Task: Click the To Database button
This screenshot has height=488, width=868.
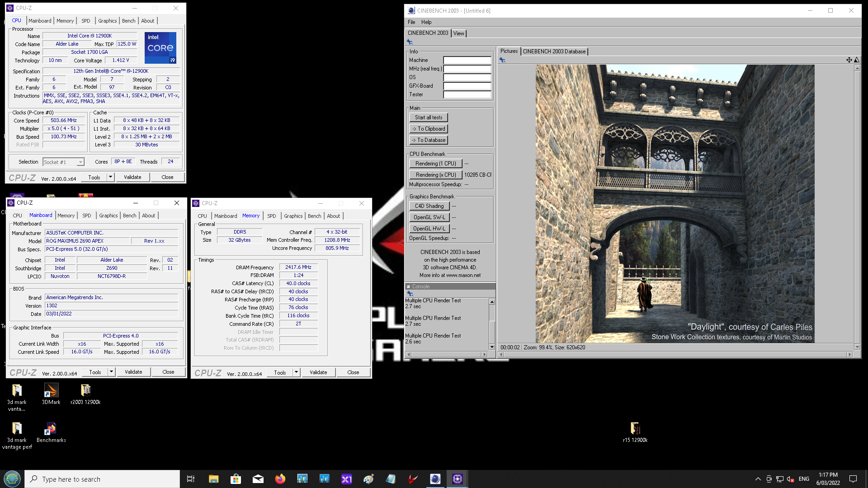Action: tap(429, 140)
